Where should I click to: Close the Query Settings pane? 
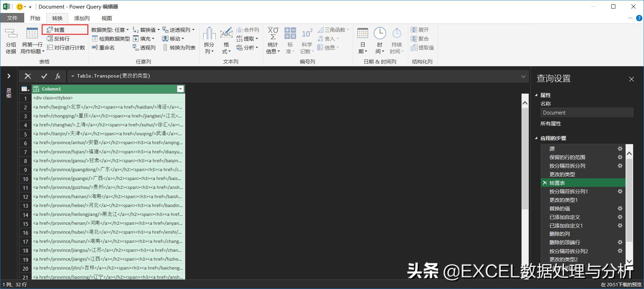pos(631,79)
